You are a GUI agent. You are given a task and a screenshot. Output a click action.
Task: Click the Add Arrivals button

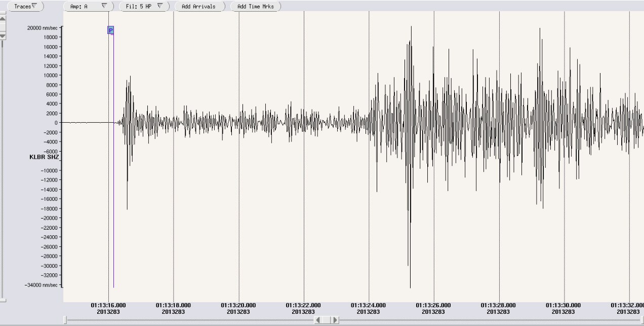(x=199, y=7)
